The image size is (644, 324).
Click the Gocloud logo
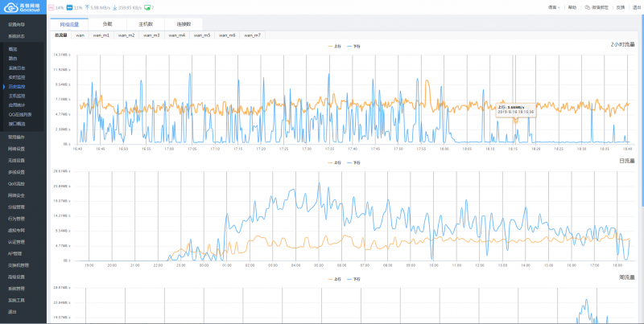point(23,7)
